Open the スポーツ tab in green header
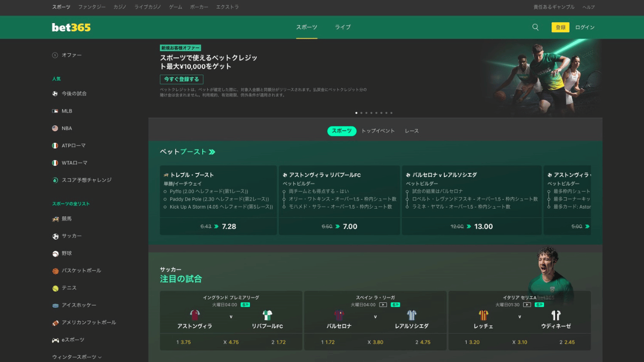 pos(306,27)
